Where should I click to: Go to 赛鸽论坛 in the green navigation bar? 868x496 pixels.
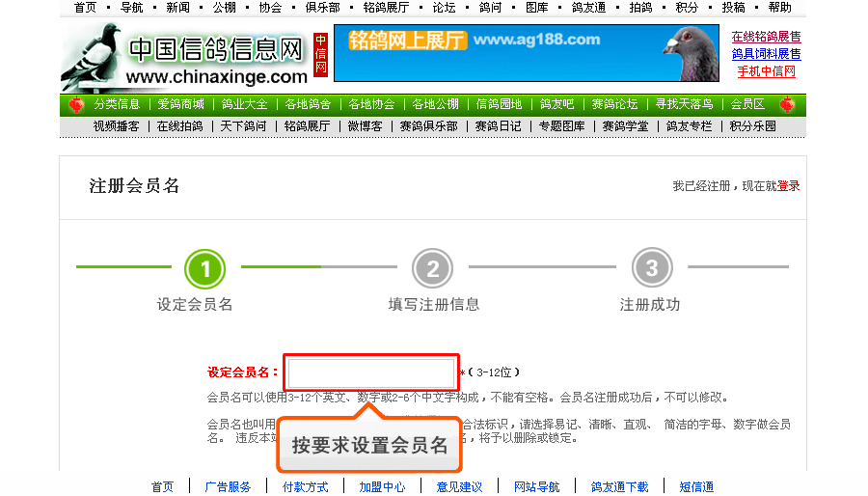[614, 104]
